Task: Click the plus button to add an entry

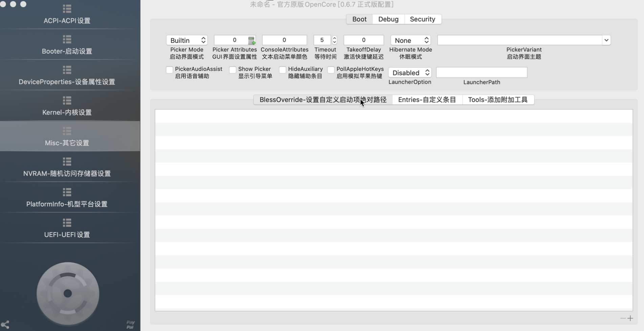Action: (630, 318)
